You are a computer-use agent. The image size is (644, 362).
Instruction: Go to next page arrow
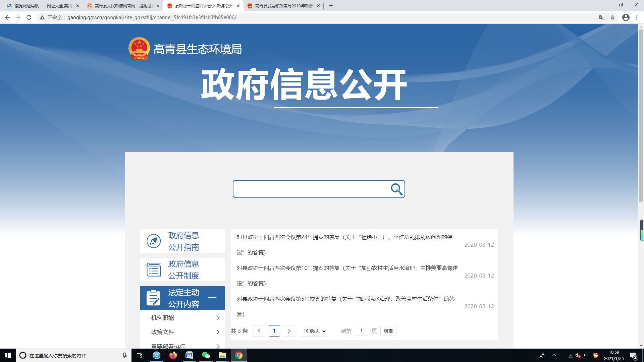(289, 331)
